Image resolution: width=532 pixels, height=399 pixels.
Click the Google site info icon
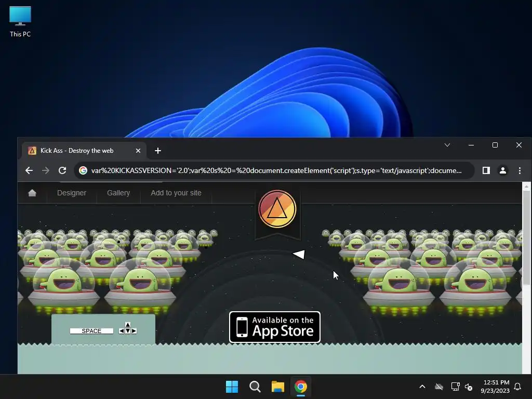(83, 170)
